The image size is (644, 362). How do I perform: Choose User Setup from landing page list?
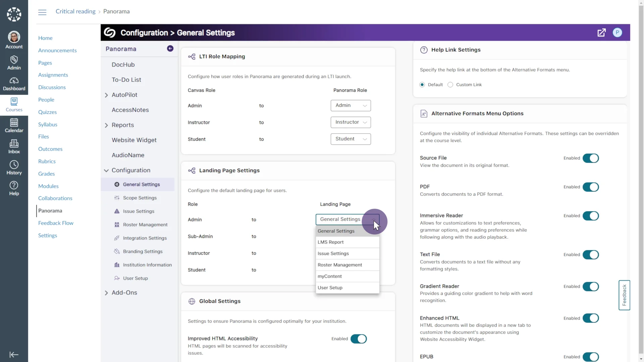(x=347, y=288)
